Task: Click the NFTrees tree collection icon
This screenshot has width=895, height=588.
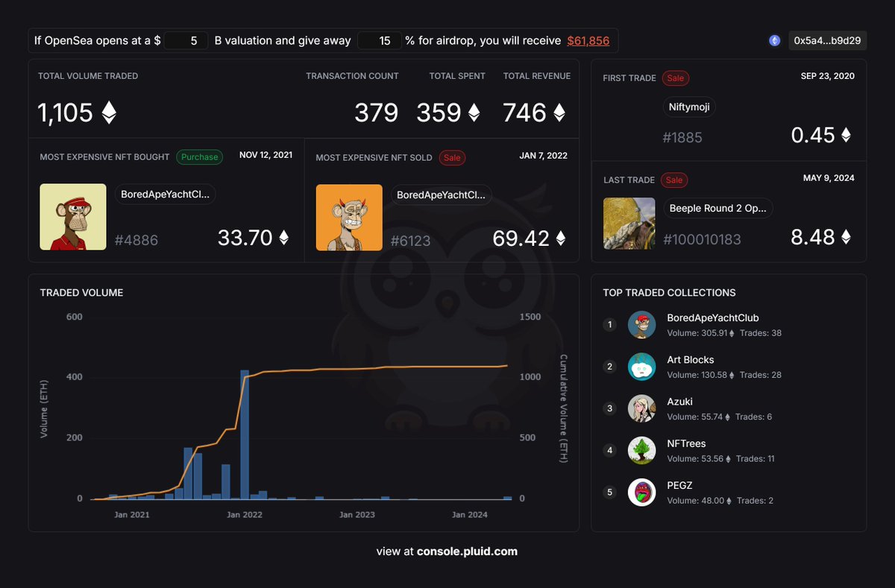Action: pos(642,450)
